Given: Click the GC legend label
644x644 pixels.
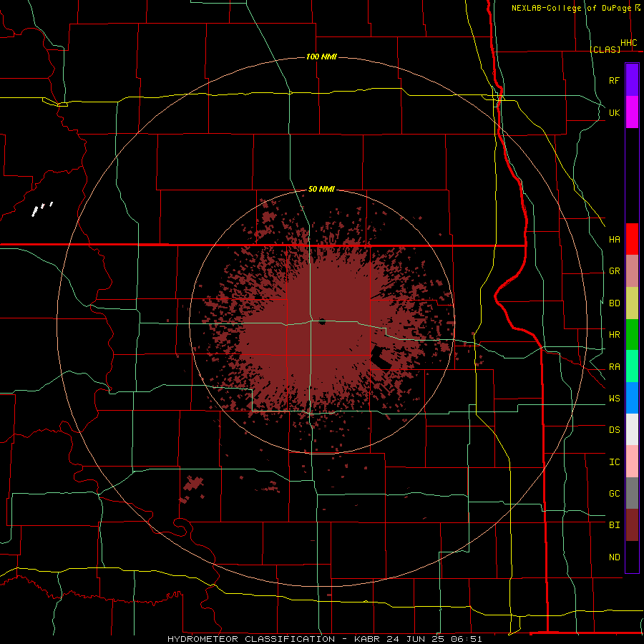Looking at the screenshot, I should coord(614,494).
